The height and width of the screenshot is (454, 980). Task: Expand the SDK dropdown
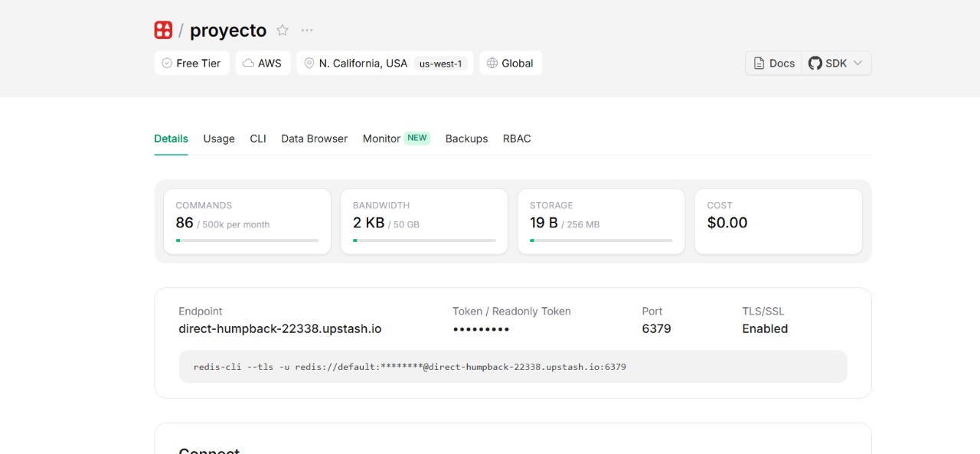pos(836,64)
